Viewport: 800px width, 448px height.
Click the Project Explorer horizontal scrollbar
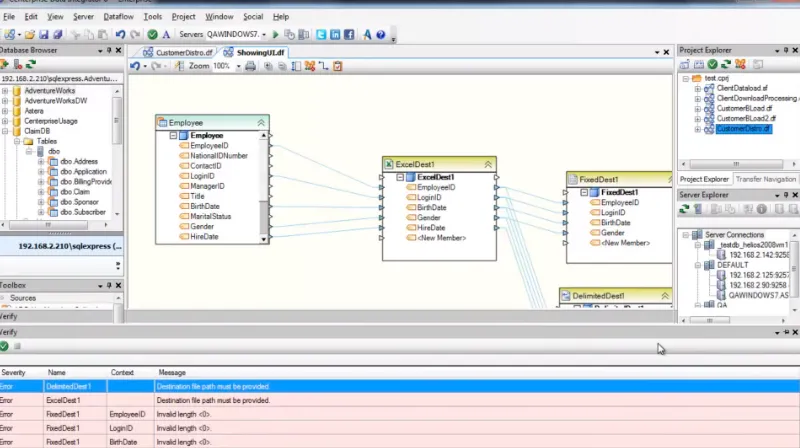(x=737, y=164)
